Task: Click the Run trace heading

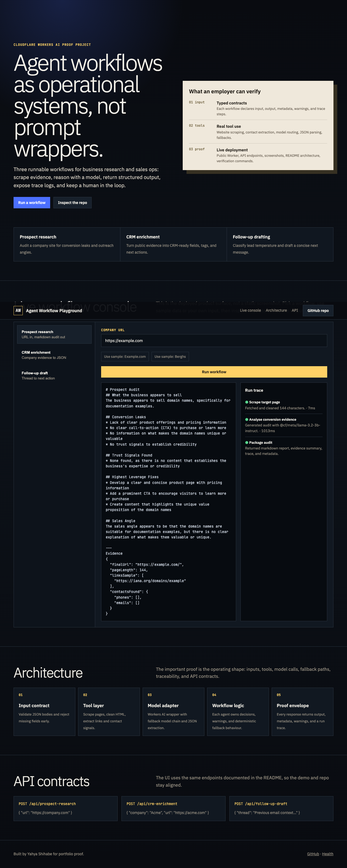Action: [254, 390]
